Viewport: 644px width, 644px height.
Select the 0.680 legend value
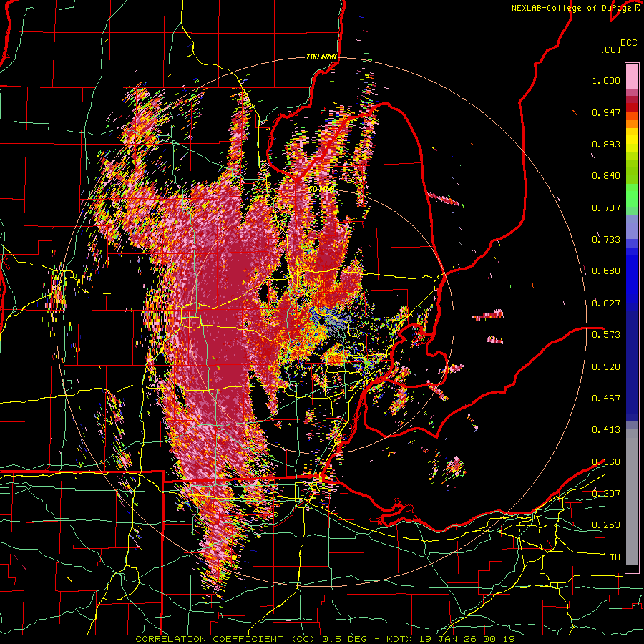pos(606,271)
